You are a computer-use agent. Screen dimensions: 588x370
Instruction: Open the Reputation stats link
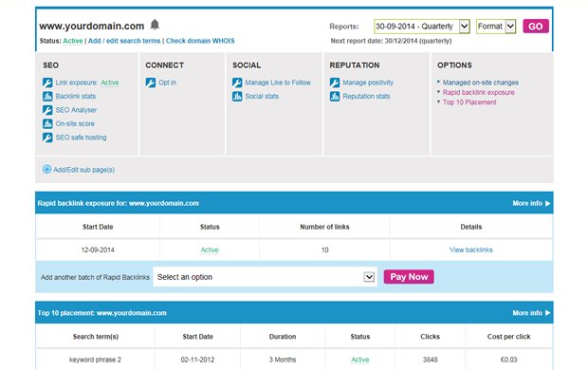tap(366, 97)
